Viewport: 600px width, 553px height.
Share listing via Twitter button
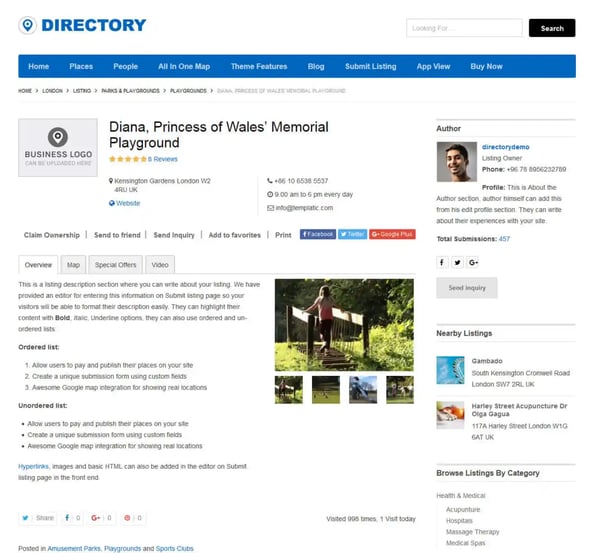pyautogui.click(x=352, y=234)
